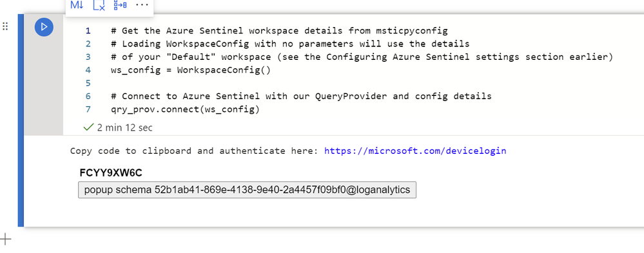
Task: Place cursor on line number 1
Action: [x=88, y=31]
